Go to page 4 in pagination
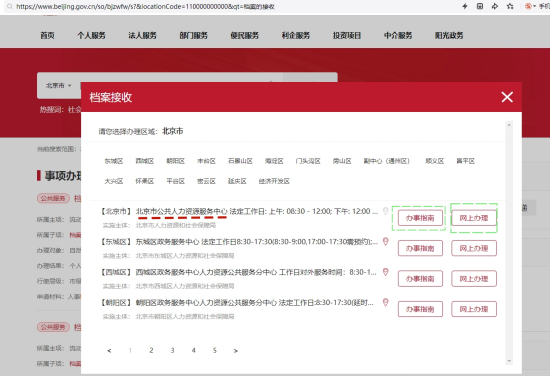 [193, 350]
